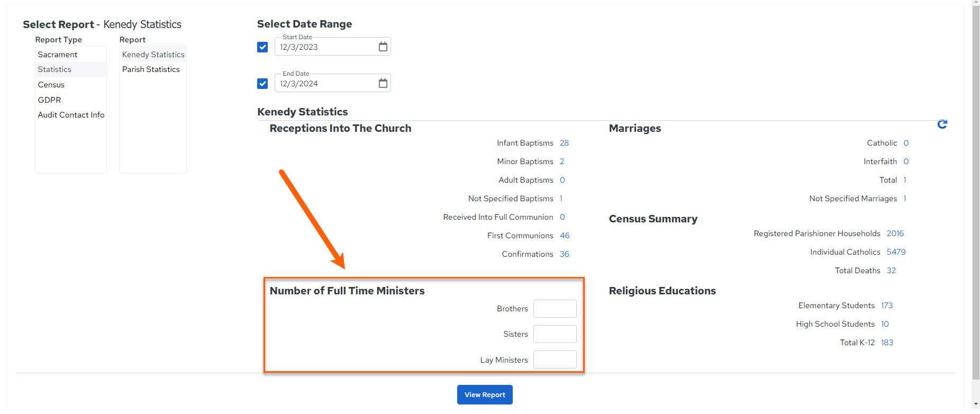Open Infant Baptisms count link 28
Screen dimensions: 980x414
(564, 143)
